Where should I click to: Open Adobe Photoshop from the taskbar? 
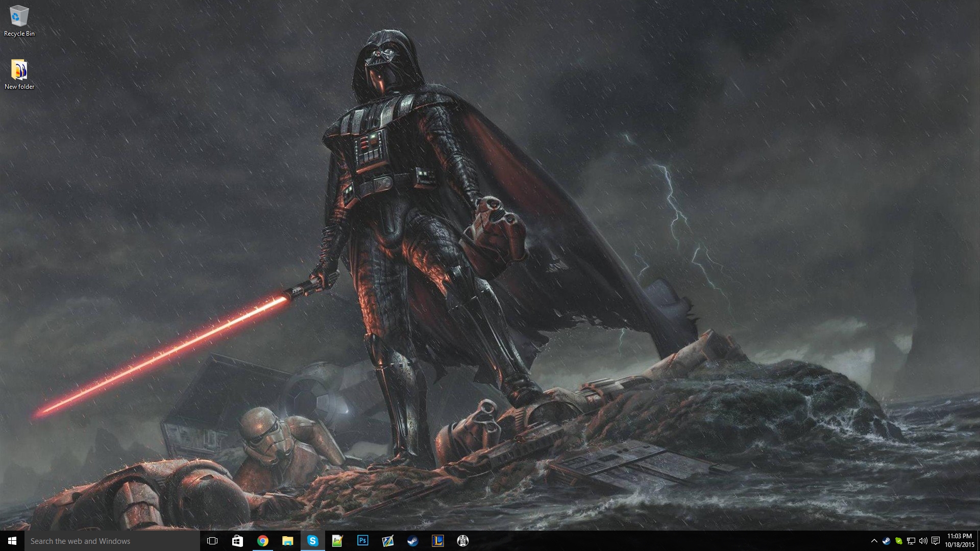tap(363, 541)
